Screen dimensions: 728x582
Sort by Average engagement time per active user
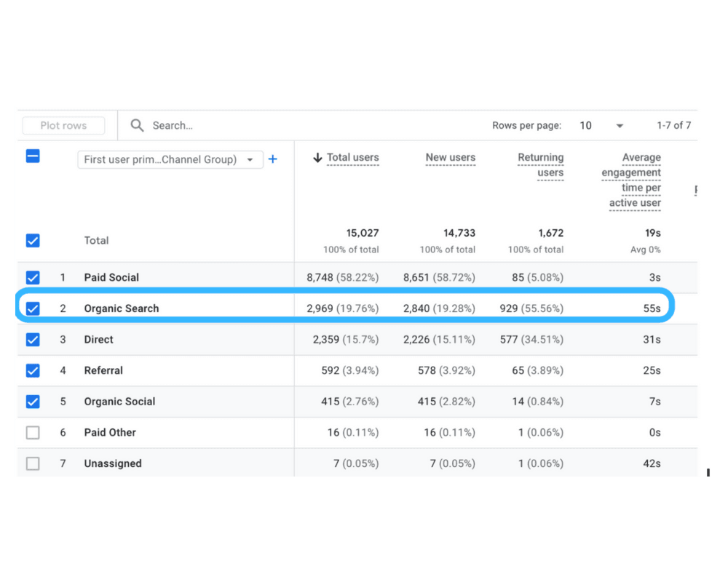[x=631, y=180]
